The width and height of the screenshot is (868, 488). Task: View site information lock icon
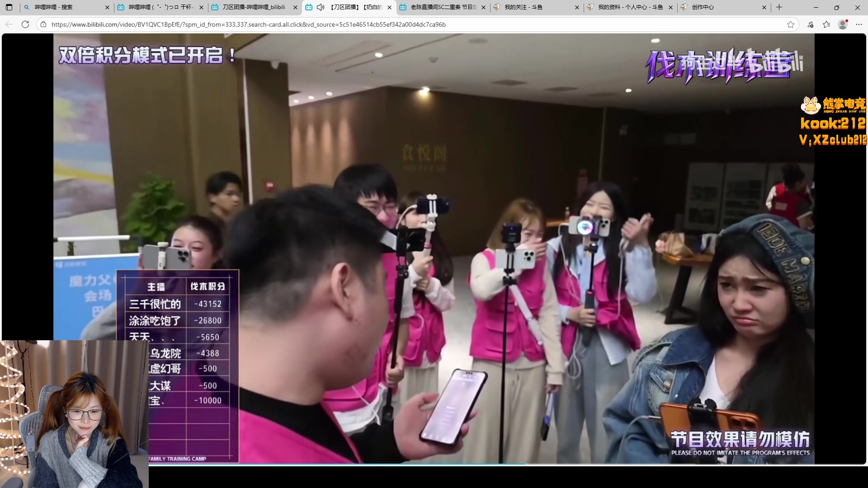click(x=43, y=24)
